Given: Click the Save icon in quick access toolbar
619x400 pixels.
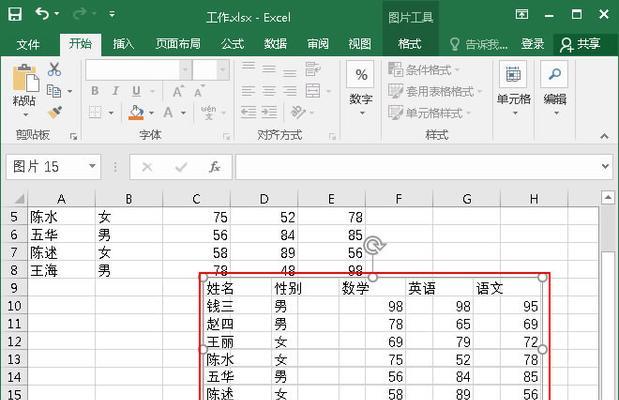Looking at the screenshot, I should (17, 14).
